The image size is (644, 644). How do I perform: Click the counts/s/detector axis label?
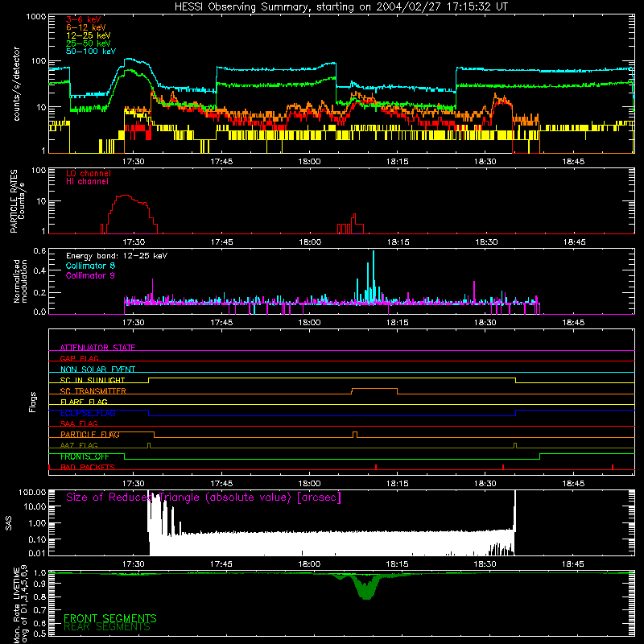click(16, 84)
